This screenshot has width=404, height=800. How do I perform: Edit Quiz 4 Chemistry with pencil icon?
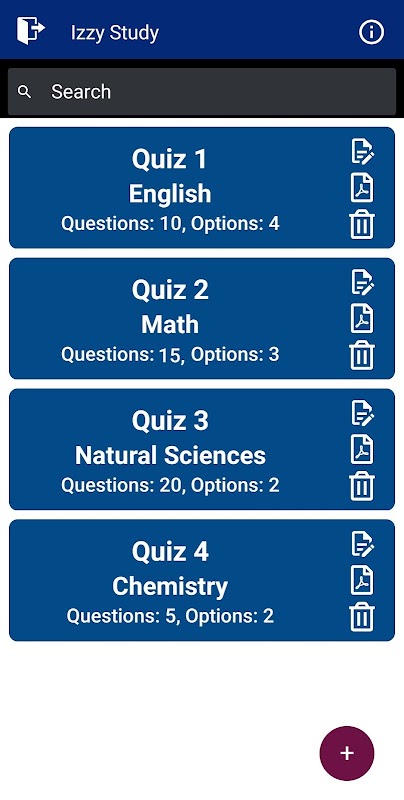[x=363, y=544]
